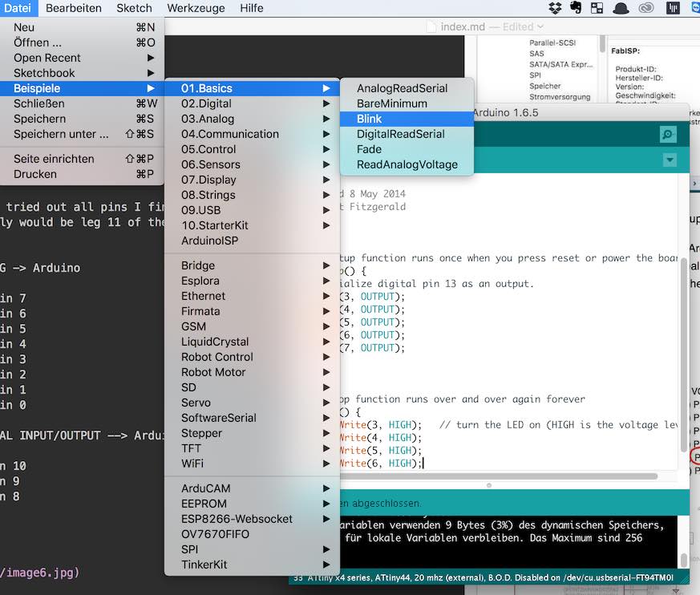Select the Beispiele menu entry

coord(82,88)
